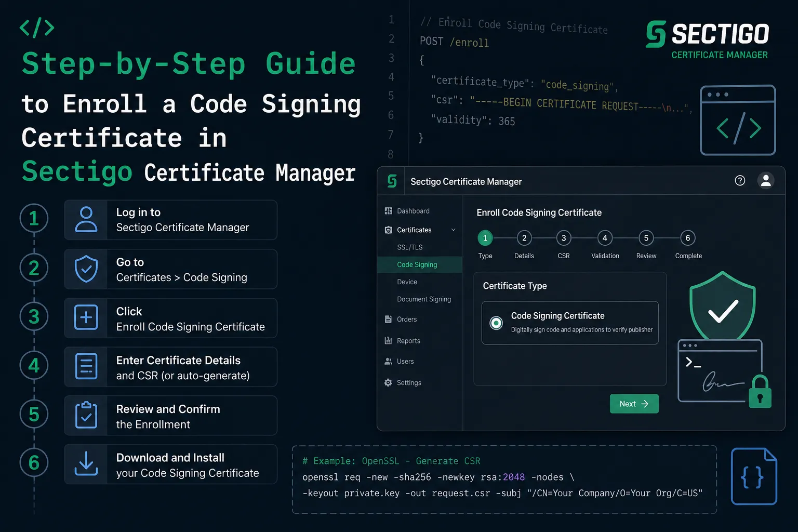The image size is (798, 532).
Task: Select the Code Signing Certificate radio button
Action: 496,323
